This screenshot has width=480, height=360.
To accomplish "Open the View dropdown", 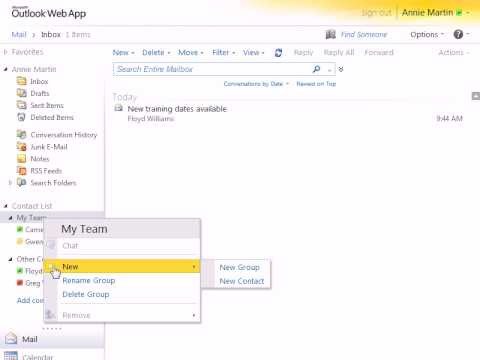I will (x=254, y=53).
